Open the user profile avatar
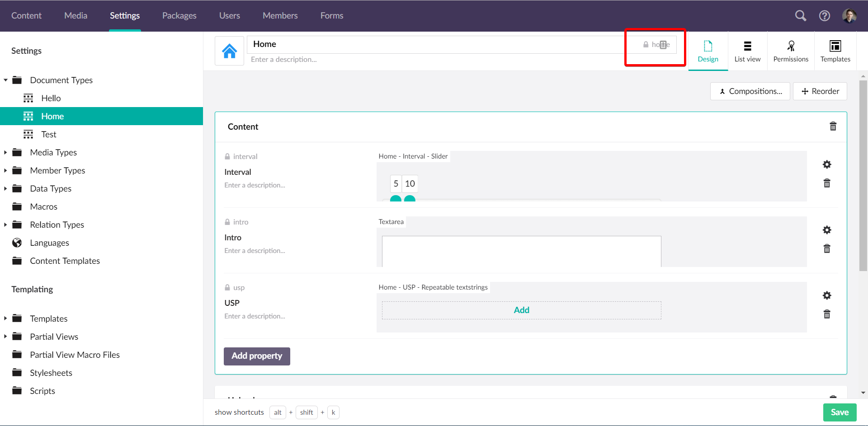Image resolution: width=868 pixels, height=426 pixels. click(850, 15)
